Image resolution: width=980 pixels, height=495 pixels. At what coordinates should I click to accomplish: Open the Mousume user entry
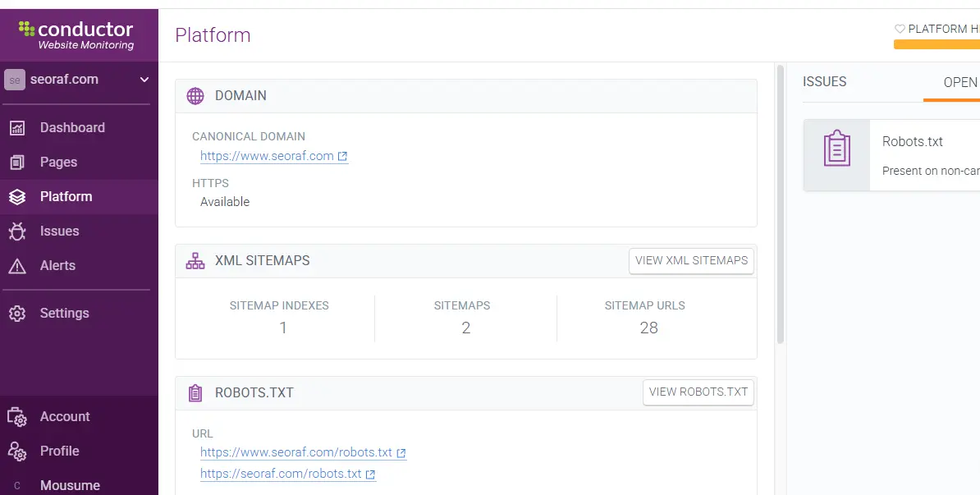tap(70, 485)
